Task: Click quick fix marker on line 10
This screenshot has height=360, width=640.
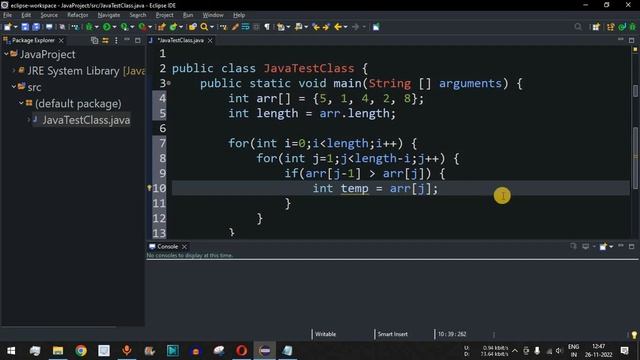Action: 149,188
